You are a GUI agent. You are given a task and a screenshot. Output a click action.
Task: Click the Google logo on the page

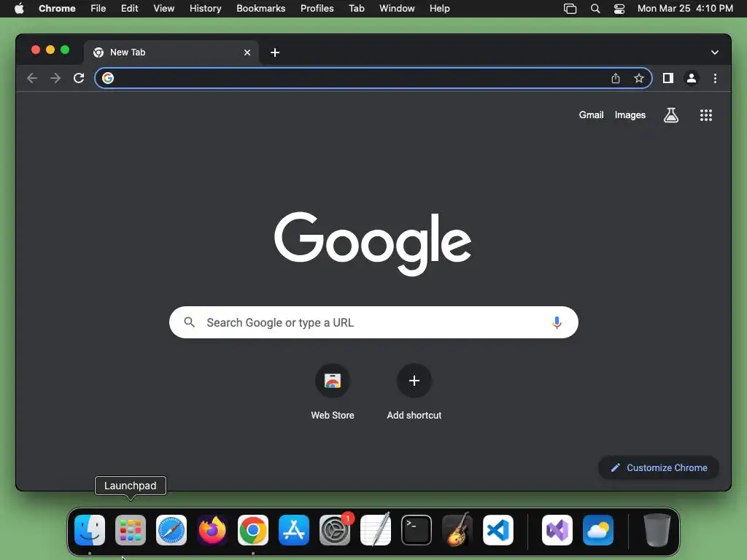373,243
